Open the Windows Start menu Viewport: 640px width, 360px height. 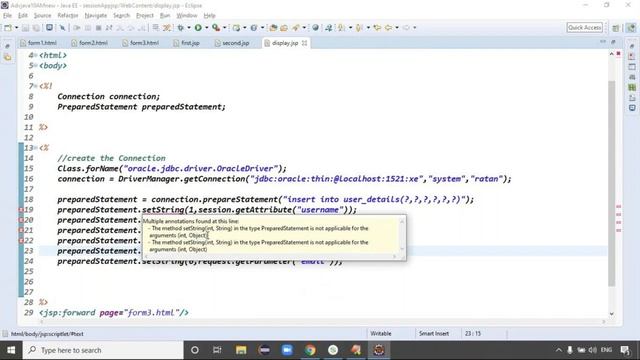coord(11,350)
